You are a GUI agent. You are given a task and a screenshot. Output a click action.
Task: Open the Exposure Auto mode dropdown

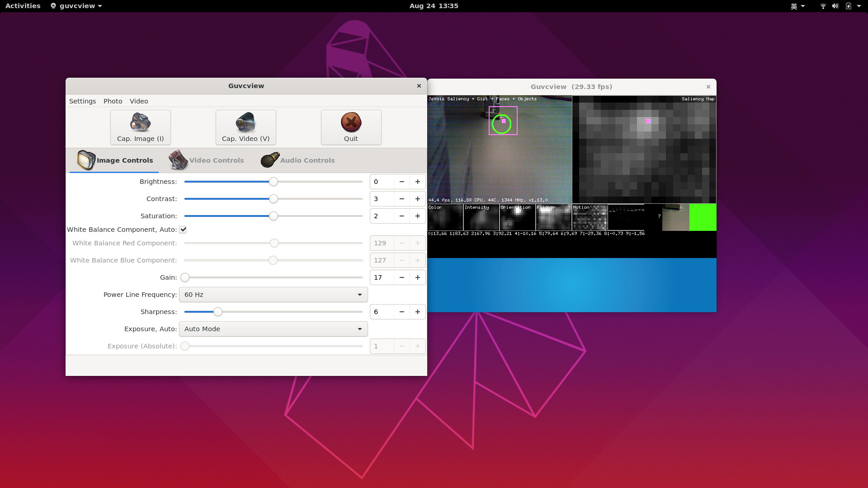273,329
